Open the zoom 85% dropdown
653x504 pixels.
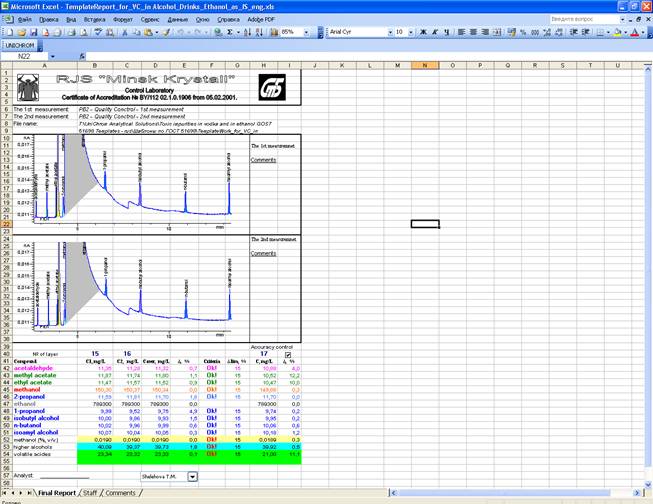307,32
